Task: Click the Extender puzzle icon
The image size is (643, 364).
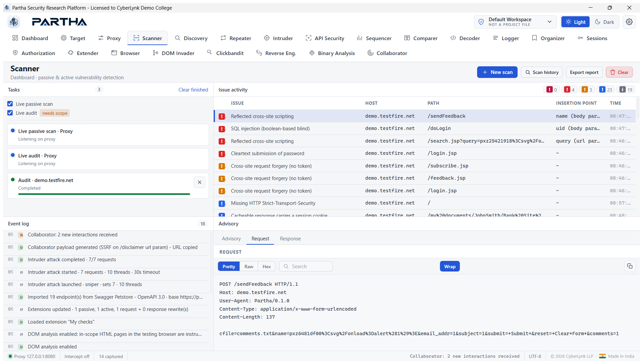Action: click(x=71, y=53)
